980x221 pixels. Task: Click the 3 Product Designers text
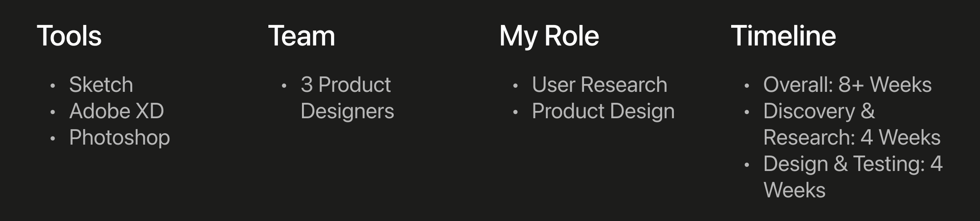[x=347, y=98]
